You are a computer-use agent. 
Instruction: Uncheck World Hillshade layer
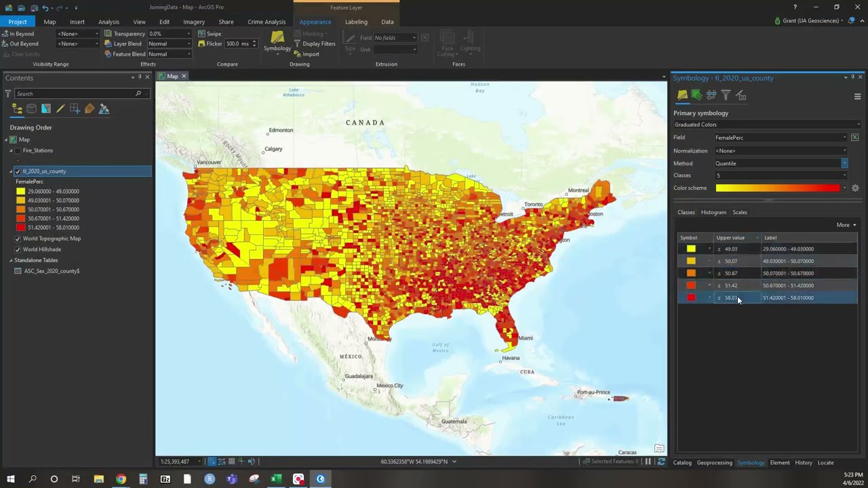[18, 249]
